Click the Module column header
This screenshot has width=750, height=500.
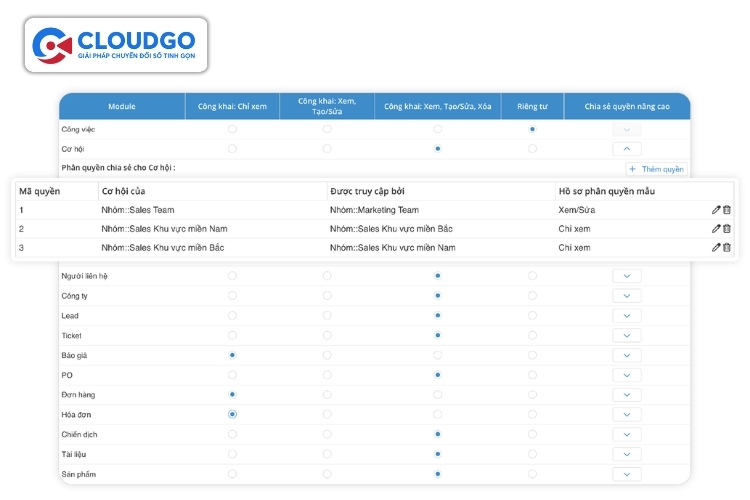pyautogui.click(x=121, y=106)
